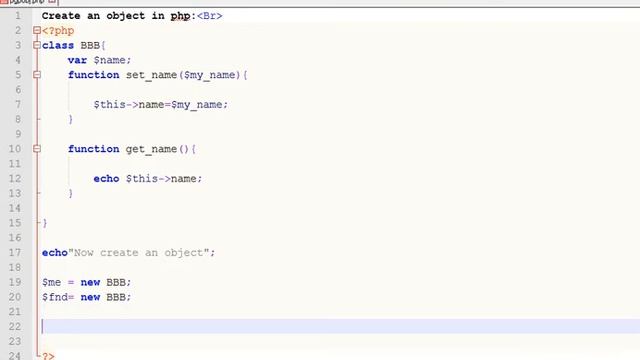
Task: Click the '$me' variable on line 19
Action: (51, 282)
